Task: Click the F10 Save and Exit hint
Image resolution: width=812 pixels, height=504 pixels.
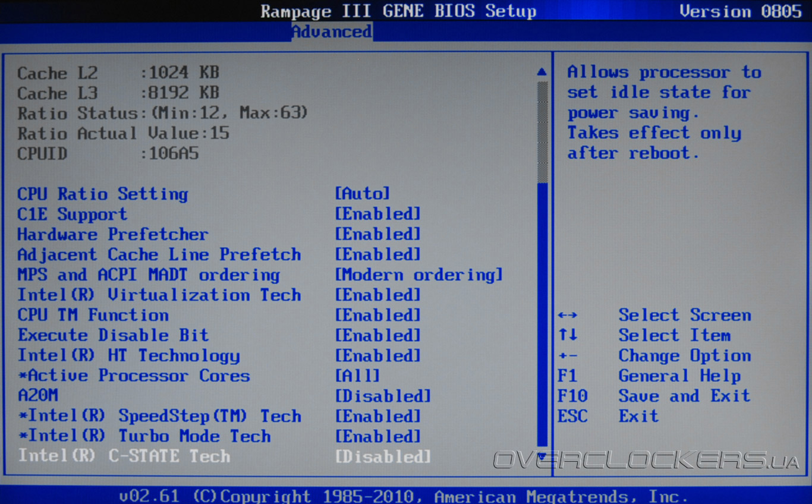Action: coord(654,396)
